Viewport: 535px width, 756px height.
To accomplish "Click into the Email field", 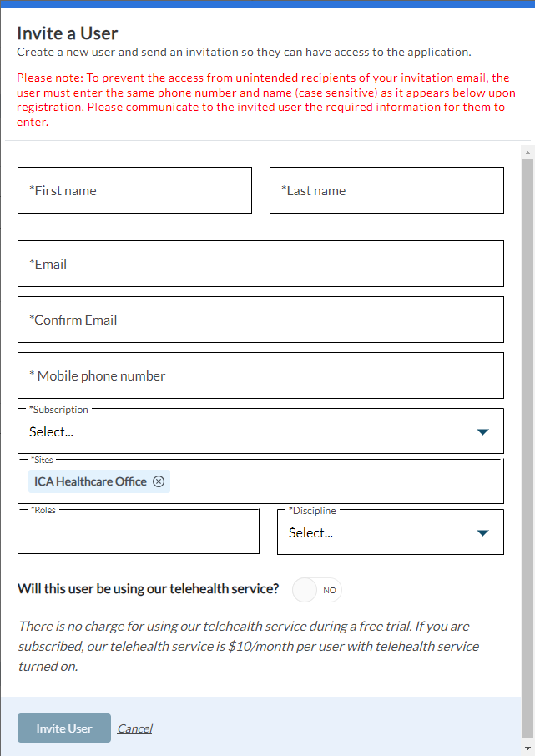I will pos(260,264).
